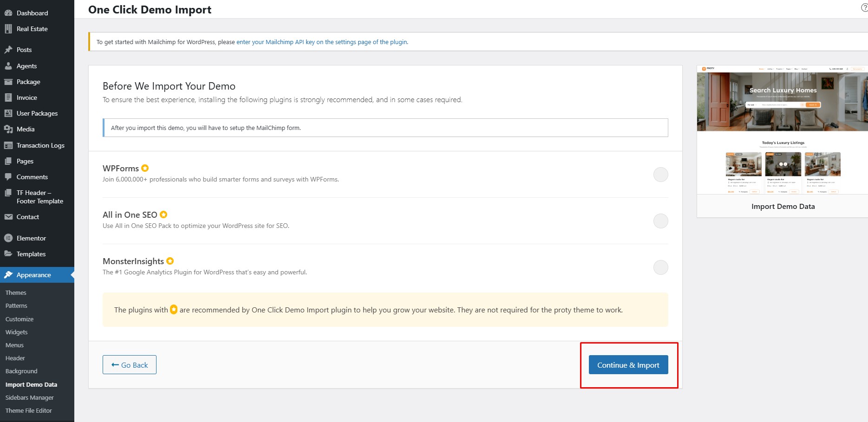Screen dimensions: 868x422
Task: Click the star badge next to All in One SEO
Action: tap(163, 214)
